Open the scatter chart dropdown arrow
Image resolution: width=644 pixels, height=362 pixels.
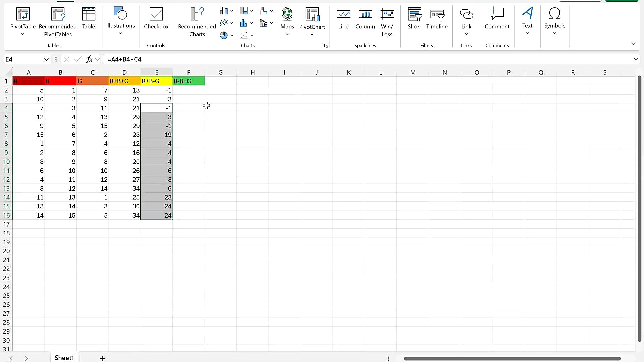[252, 35]
